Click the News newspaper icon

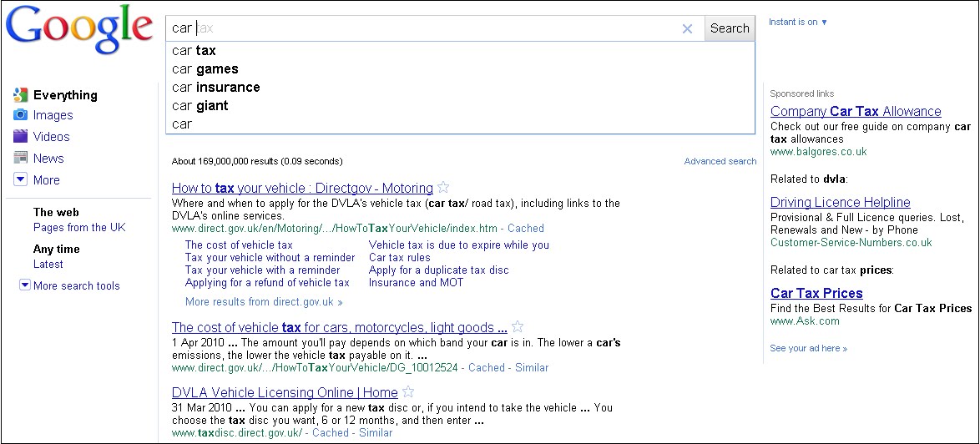point(21,158)
